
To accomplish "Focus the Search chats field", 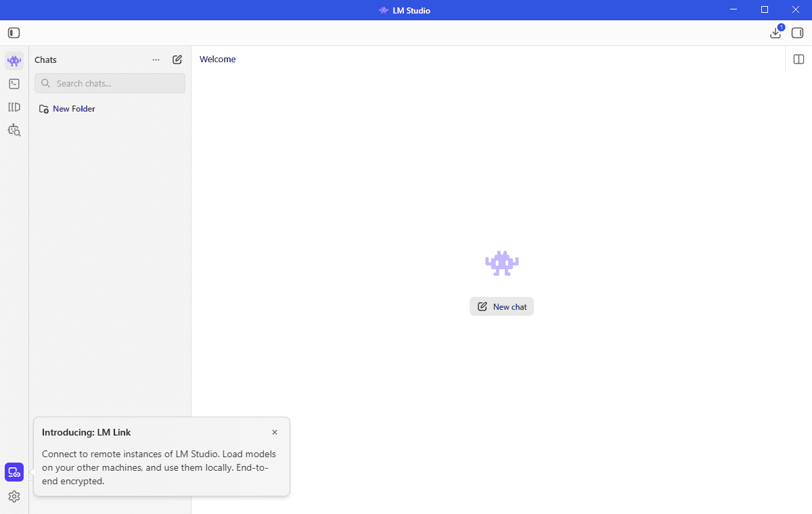I will (x=110, y=83).
